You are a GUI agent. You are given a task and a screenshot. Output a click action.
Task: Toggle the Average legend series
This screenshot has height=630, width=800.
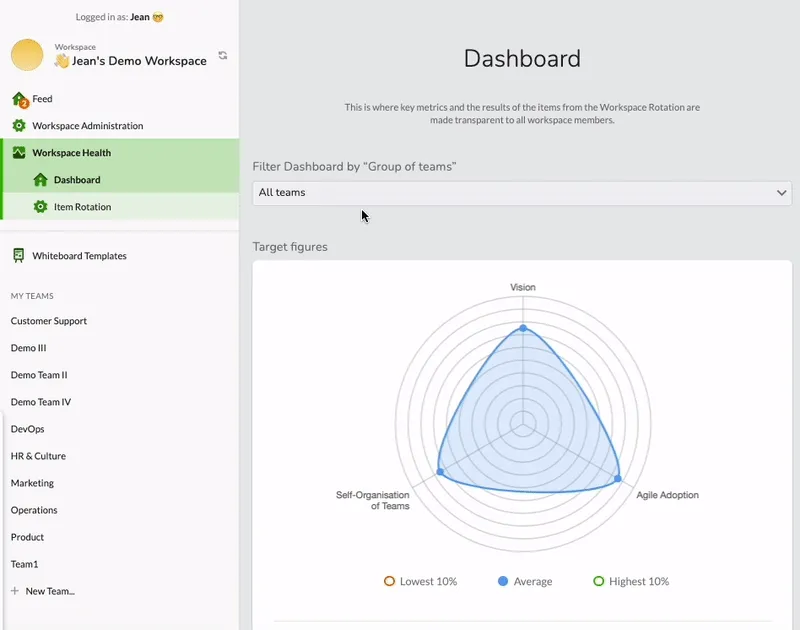(525, 581)
